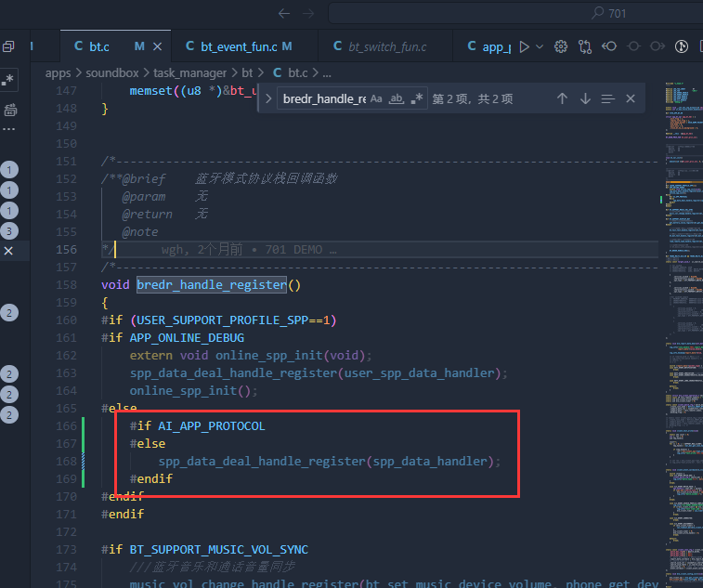The width and height of the screenshot is (703, 588).
Task: Open the run options dropdown arrow
Action: pos(540,46)
